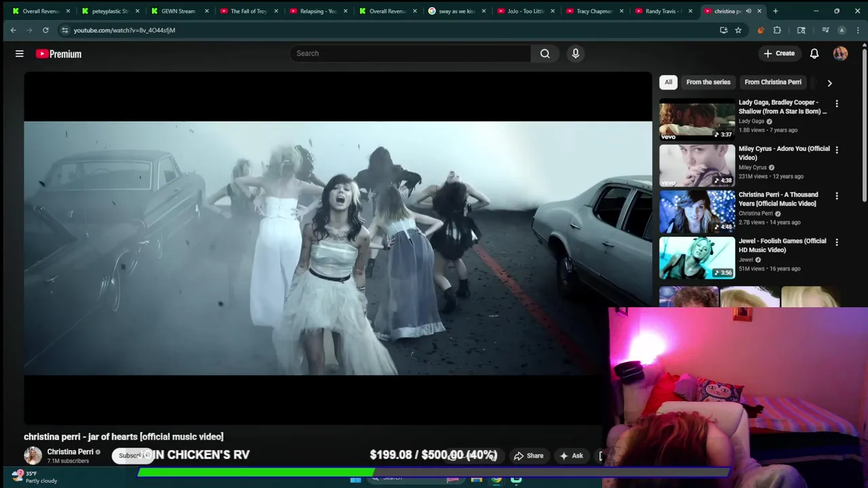Click the Share button
The width and height of the screenshot is (868, 488).
tap(528, 456)
